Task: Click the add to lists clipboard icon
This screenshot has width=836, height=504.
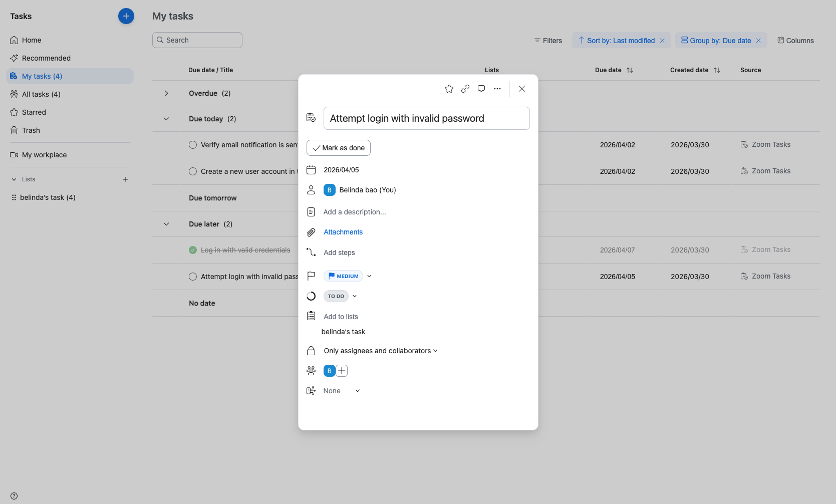Action: point(311,316)
